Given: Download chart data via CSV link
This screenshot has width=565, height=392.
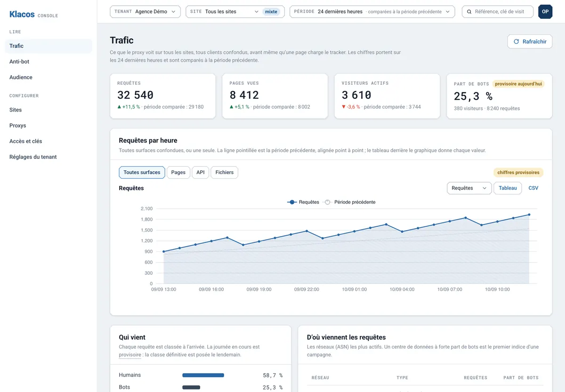Looking at the screenshot, I should point(533,188).
